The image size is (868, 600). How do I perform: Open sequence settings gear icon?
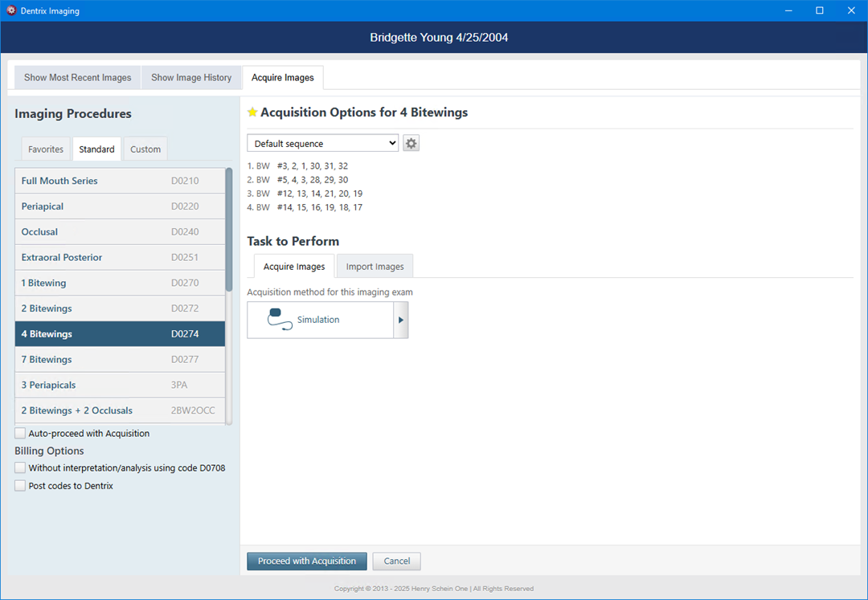click(x=411, y=143)
